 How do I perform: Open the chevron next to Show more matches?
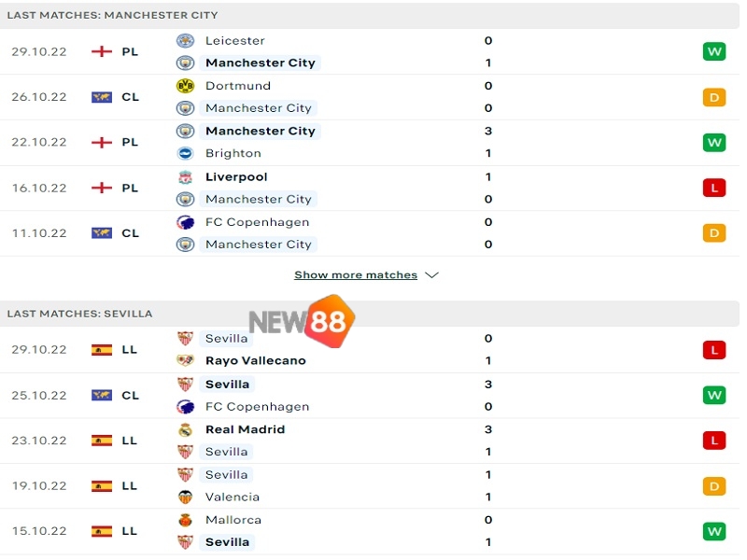pos(430,274)
